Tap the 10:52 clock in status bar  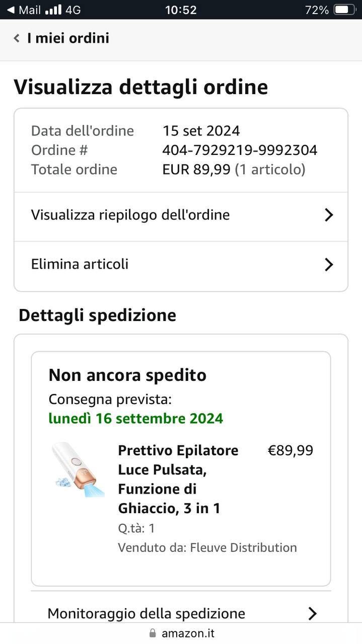click(x=181, y=10)
